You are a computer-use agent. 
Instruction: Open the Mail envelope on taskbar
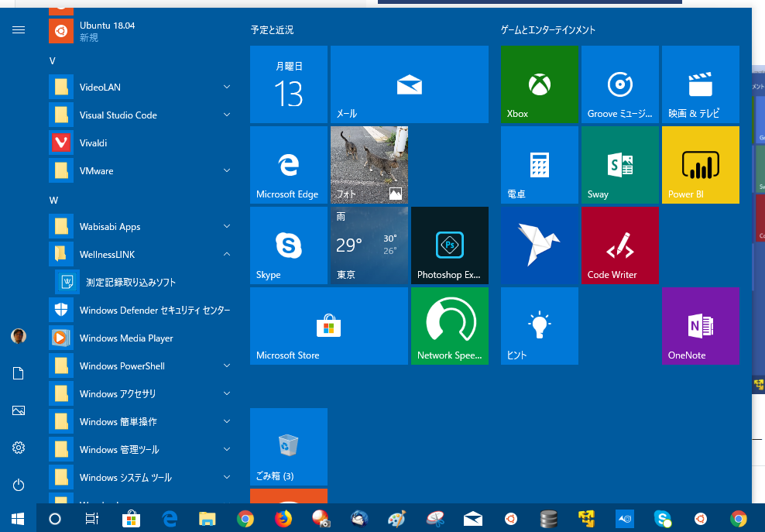tap(473, 519)
